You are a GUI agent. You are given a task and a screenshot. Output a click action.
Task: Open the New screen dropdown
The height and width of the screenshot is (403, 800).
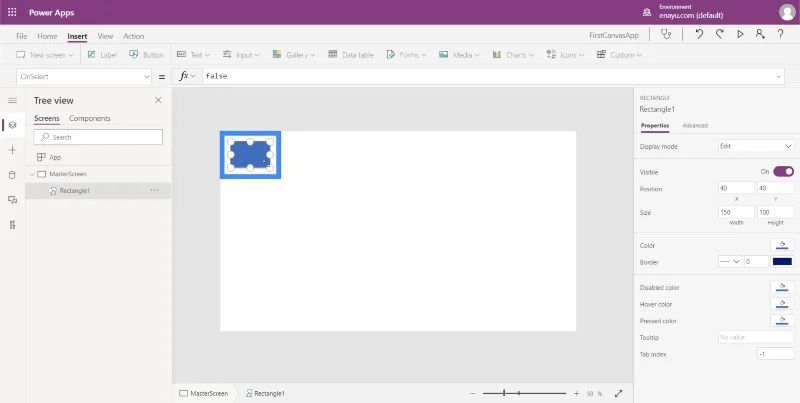(45, 55)
